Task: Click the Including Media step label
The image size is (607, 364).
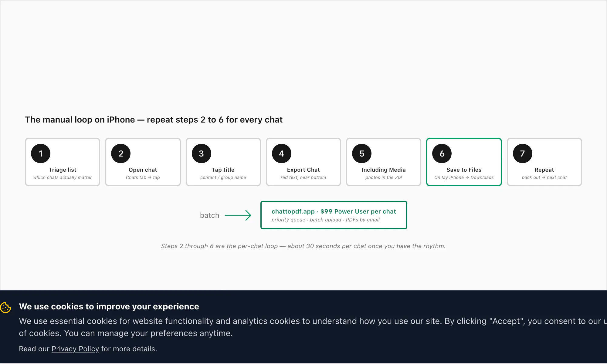Action: [x=384, y=170]
